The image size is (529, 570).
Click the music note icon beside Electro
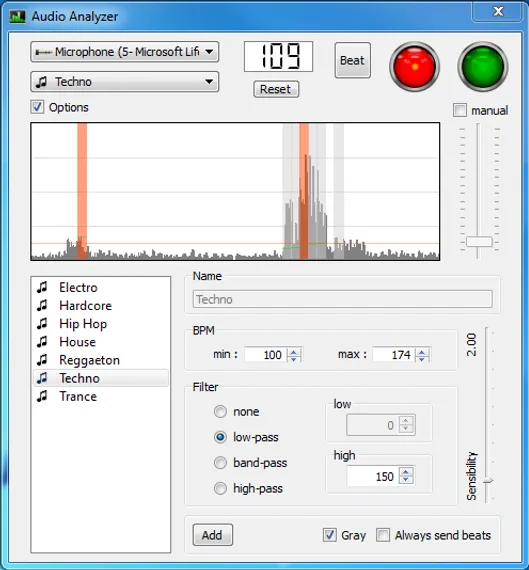(x=42, y=287)
